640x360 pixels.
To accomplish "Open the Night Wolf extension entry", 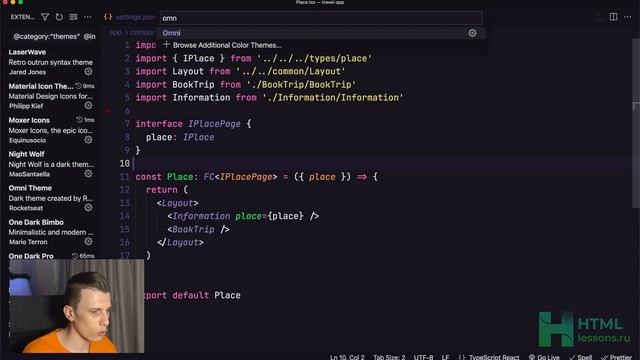I will coord(51,164).
